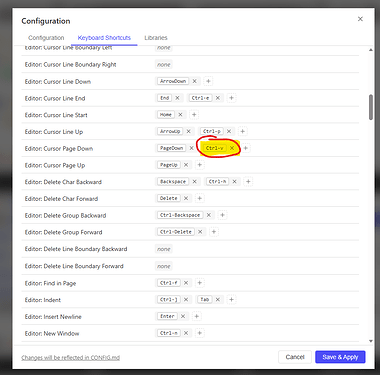Click the vertical scrollbar thumb
Screen dimensions: 380x375
[x=371, y=107]
